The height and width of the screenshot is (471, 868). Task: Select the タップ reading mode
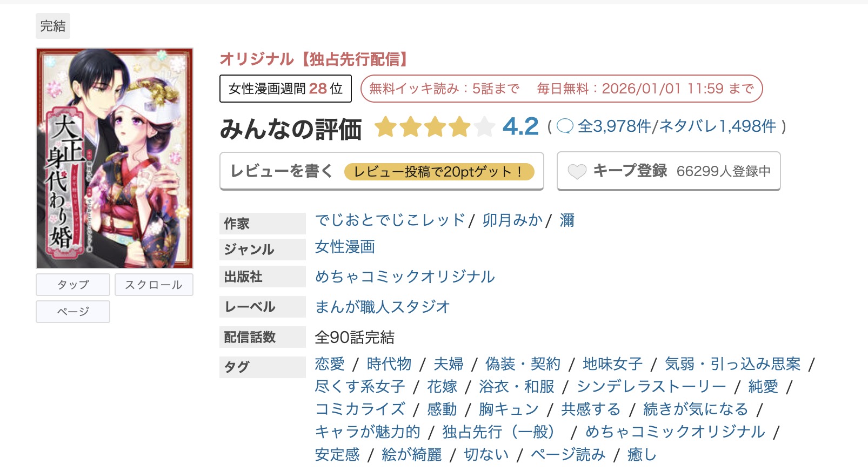click(72, 285)
